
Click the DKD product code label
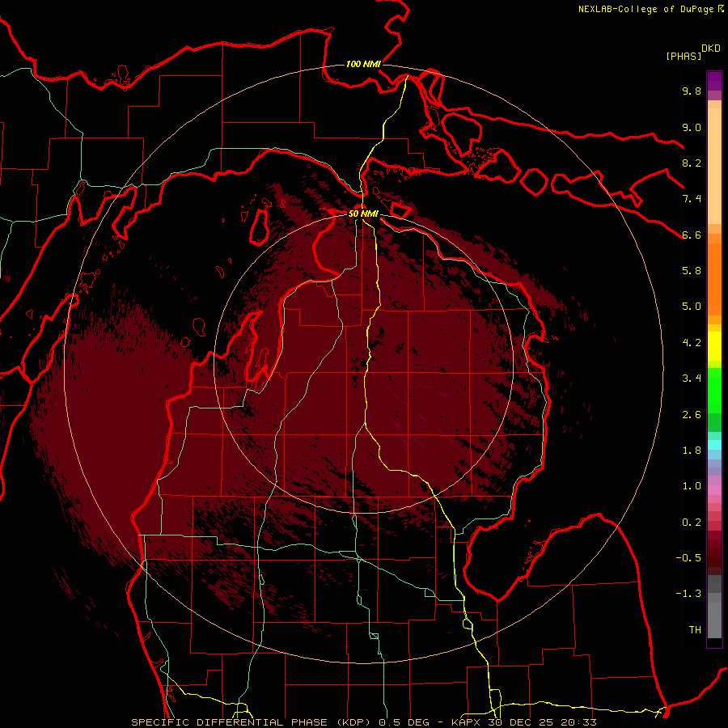pos(711,49)
